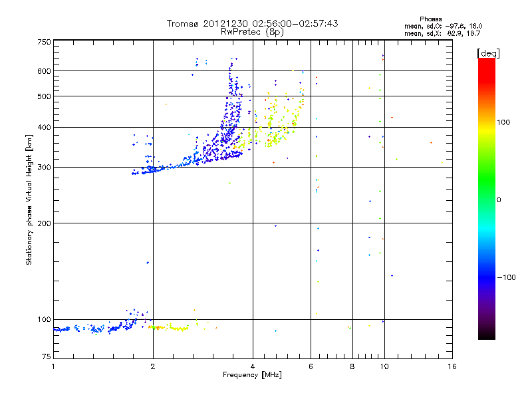The height and width of the screenshot is (399, 532).
Task: Click the 'Phases' header label
Action: pyautogui.click(x=430, y=19)
